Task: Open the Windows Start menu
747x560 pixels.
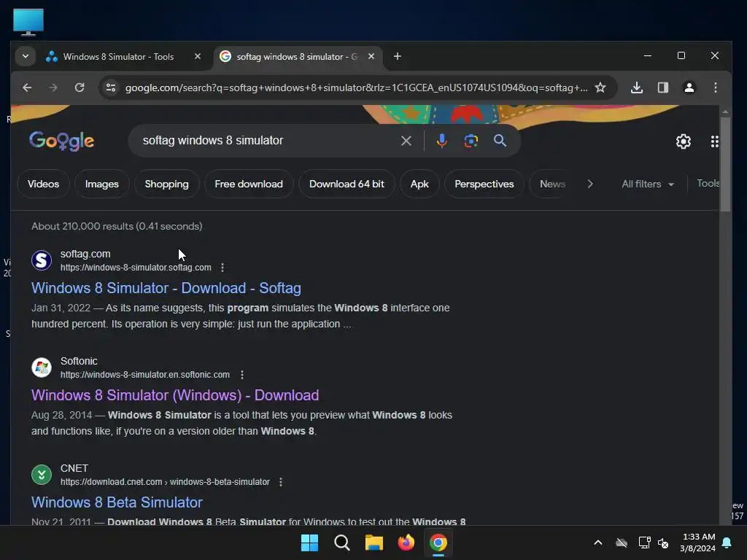Action: click(309, 542)
